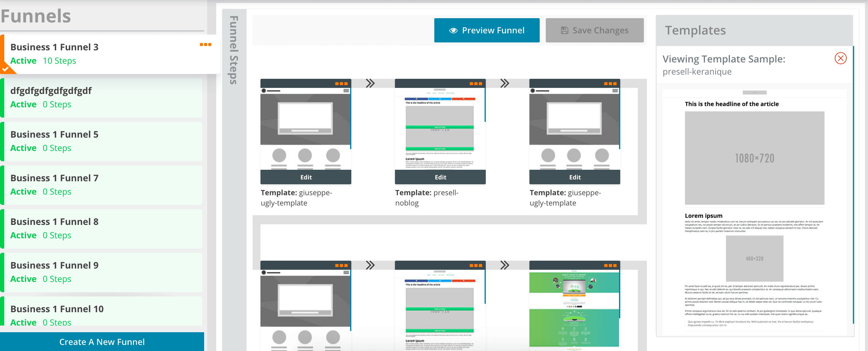Click arrow between second and third steps
Viewport: 868px width, 351px height.
pos(505,83)
